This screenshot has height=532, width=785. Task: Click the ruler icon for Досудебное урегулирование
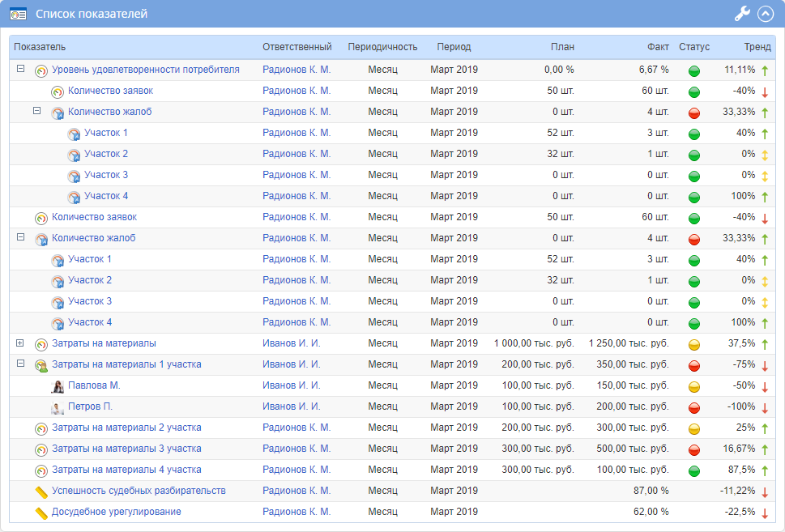tap(41, 513)
